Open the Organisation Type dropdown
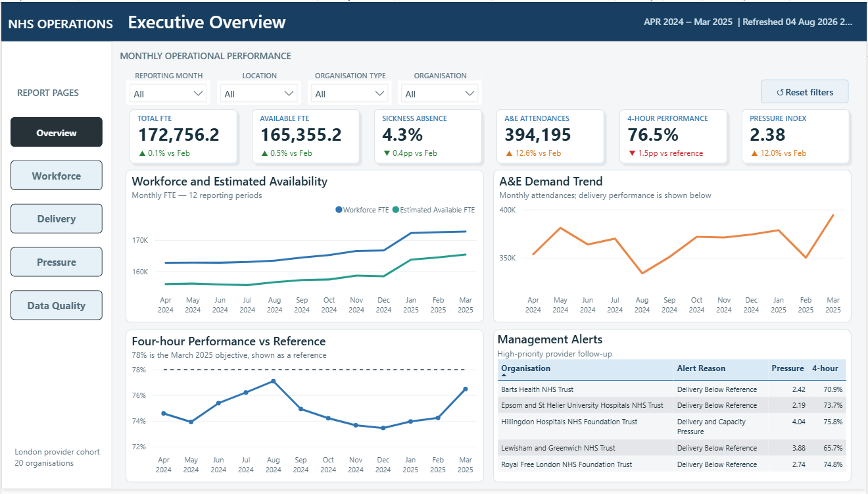The height and width of the screenshot is (494, 868). [350, 93]
